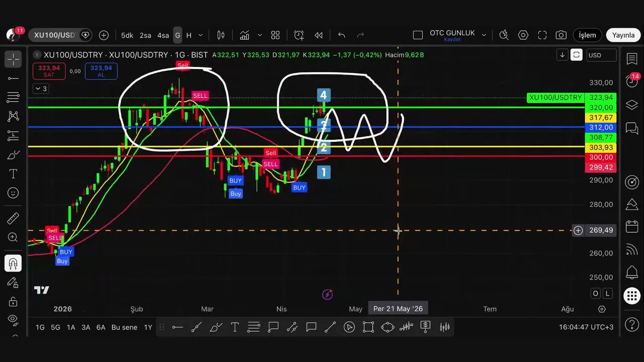Add symbol with plus circle button
This screenshot has height=362, width=644.
(104, 35)
